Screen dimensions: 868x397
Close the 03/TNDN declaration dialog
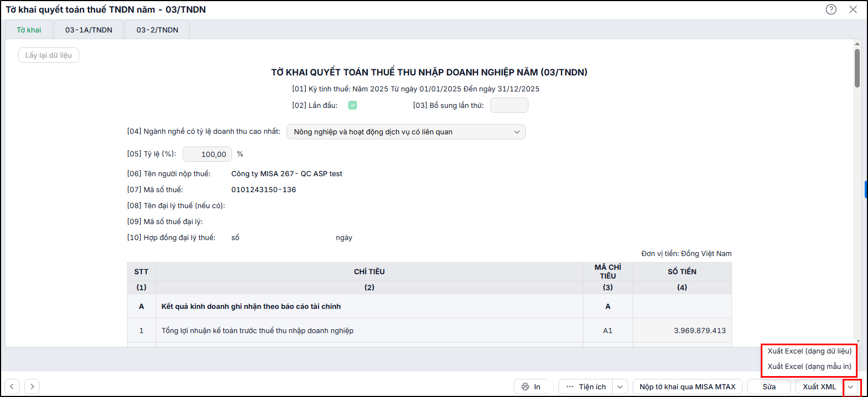click(853, 9)
